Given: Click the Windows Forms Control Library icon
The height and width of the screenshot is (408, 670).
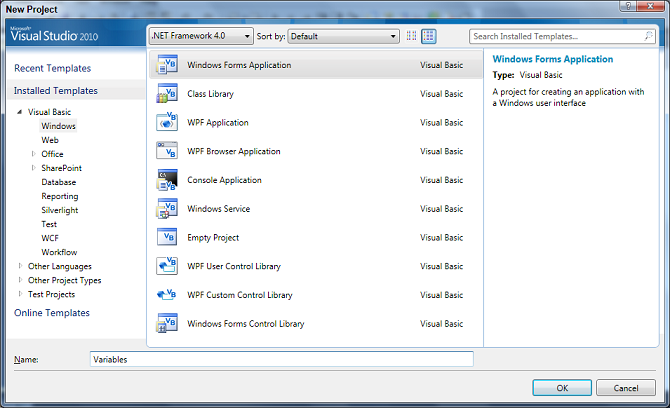Looking at the screenshot, I should click(167, 323).
